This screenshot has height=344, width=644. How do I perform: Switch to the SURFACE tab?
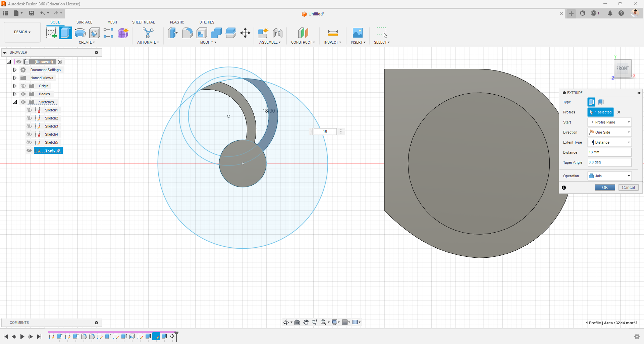pyautogui.click(x=84, y=22)
